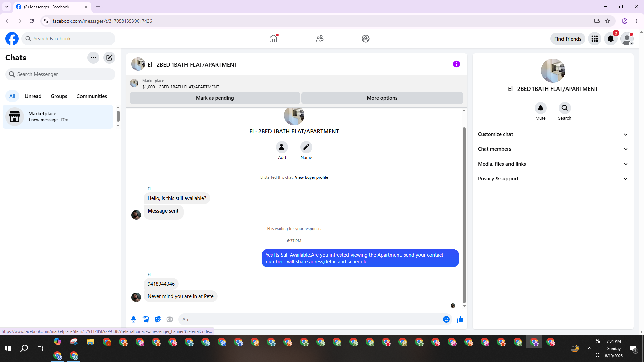Attach a photo using the image icon
The image size is (644, 362).
click(x=146, y=319)
